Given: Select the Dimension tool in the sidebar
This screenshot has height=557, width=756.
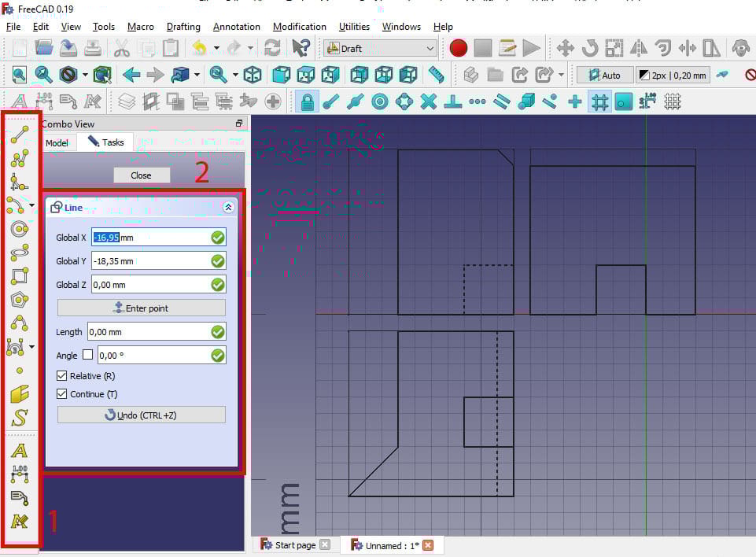Looking at the screenshot, I should coord(20,474).
